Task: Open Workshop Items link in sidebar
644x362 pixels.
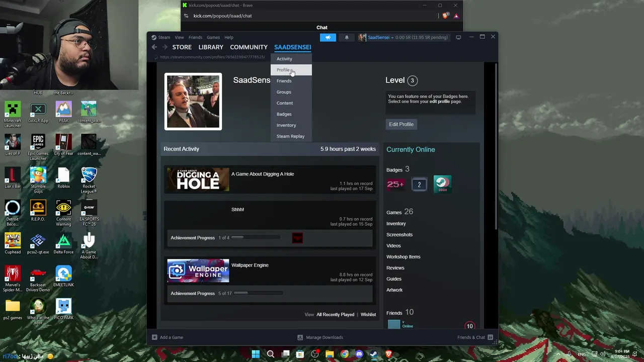Action: (404, 257)
